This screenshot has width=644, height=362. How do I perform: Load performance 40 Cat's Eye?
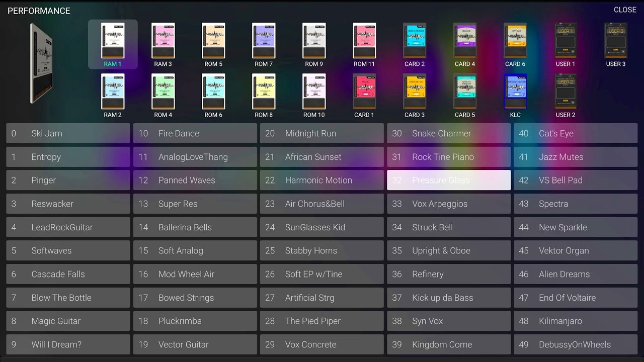point(576,133)
